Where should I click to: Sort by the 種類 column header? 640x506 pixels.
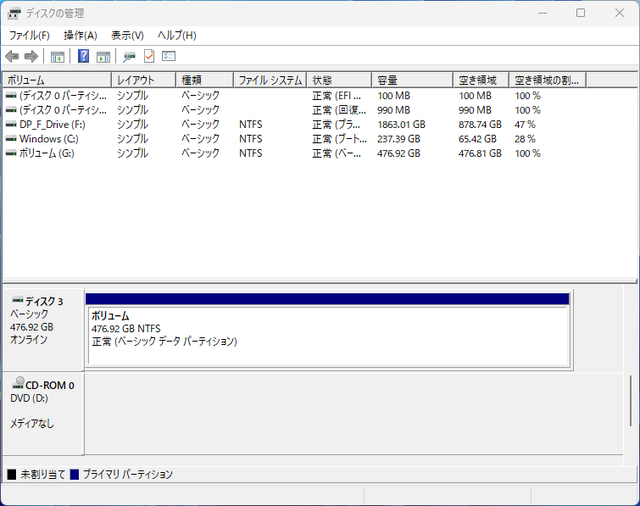[204, 80]
